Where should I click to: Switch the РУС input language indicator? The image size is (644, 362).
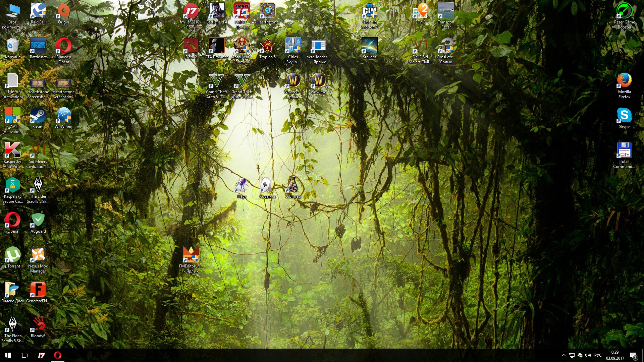(x=598, y=355)
